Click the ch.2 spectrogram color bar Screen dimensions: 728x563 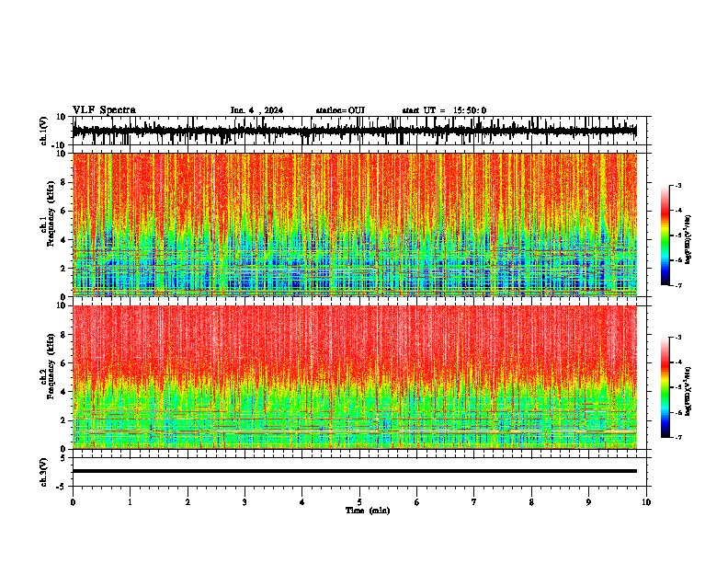(x=665, y=387)
